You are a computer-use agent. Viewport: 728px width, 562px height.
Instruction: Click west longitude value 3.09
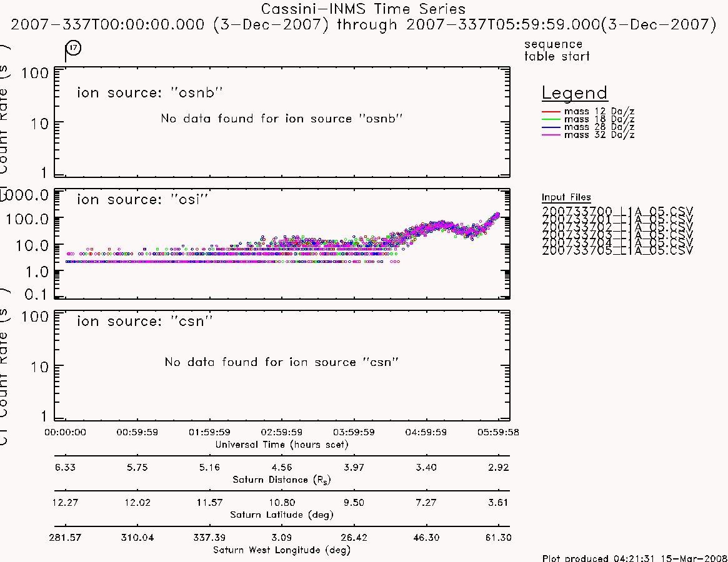pos(281,538)
